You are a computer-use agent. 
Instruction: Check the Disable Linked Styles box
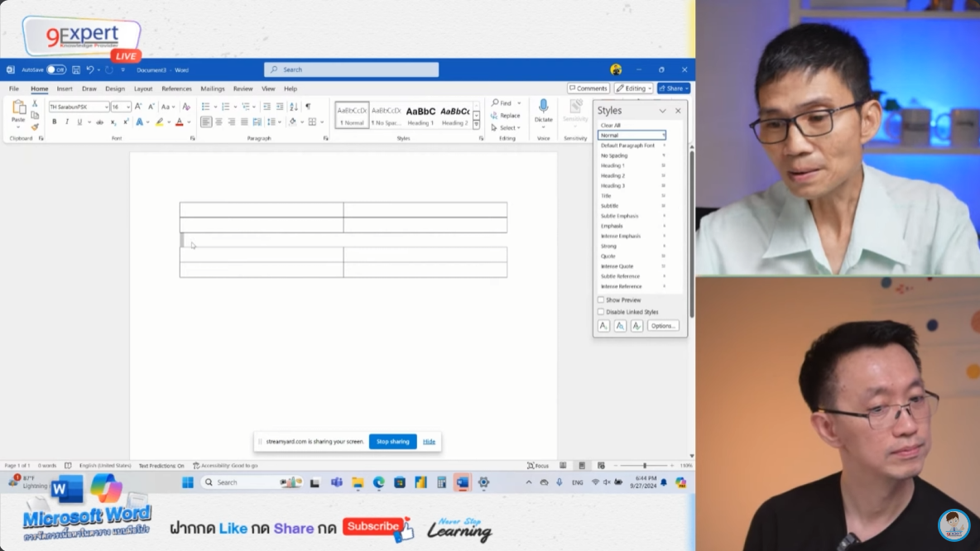601,312
